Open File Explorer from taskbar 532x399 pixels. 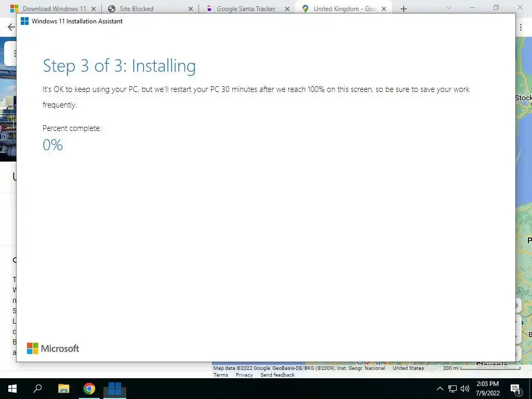click(63, 389)
